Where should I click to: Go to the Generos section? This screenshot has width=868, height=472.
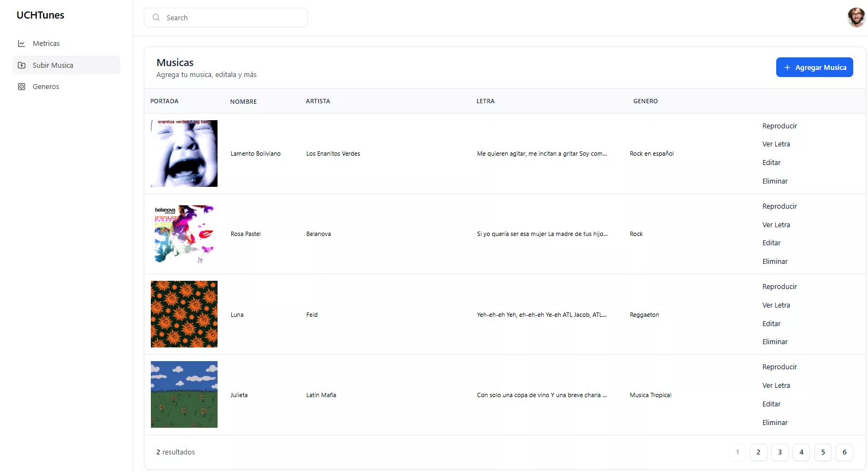click(x=46, y=87)
